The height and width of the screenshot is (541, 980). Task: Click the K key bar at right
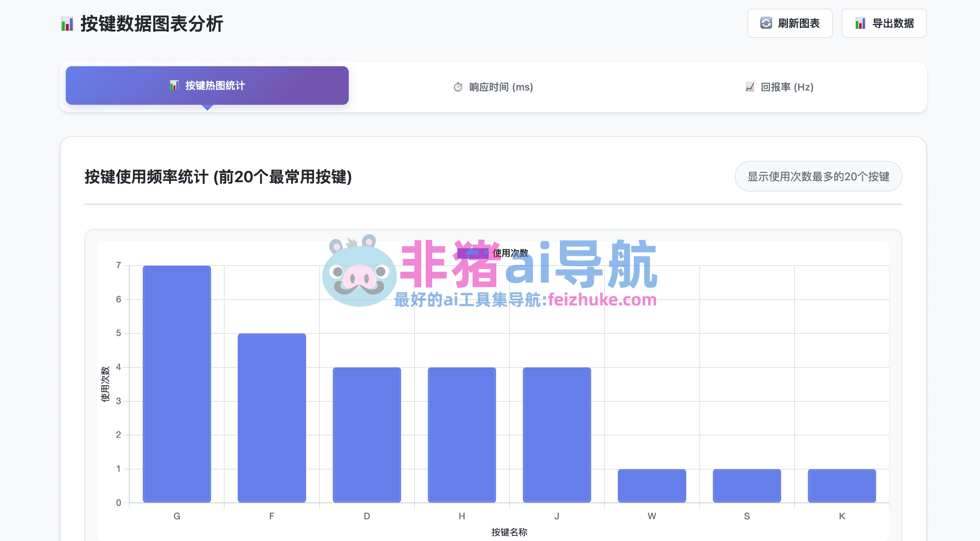pyautogui.click(x=842, y=485)
